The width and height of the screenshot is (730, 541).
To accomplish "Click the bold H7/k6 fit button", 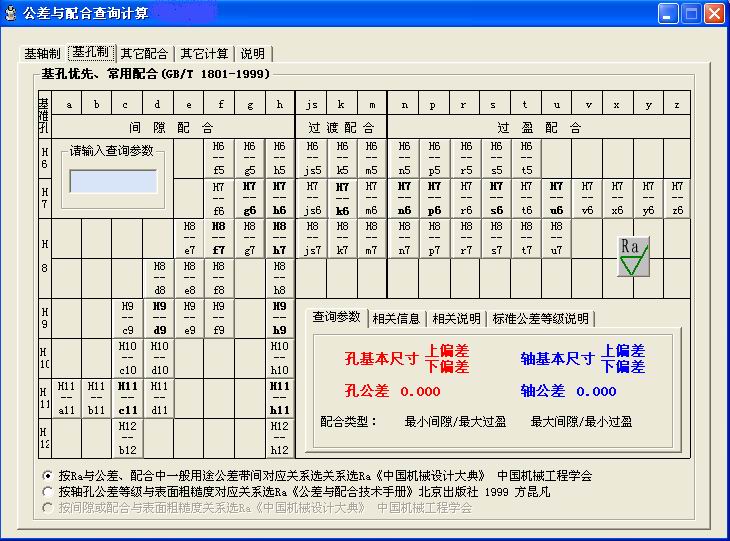I will [x=342, y=199].
